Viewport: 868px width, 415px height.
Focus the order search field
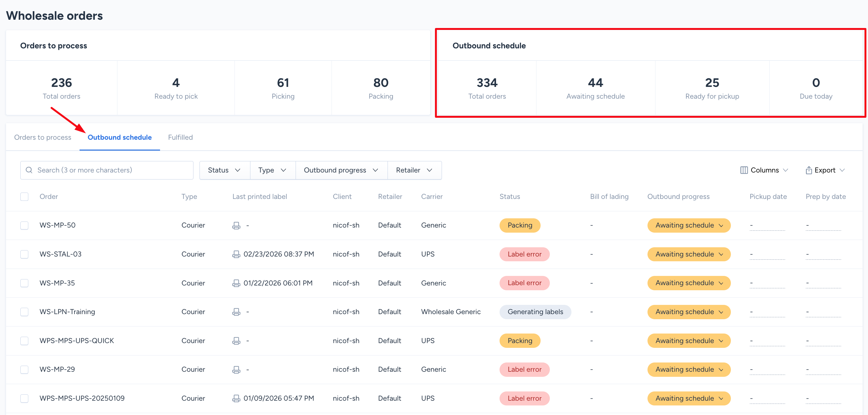(111, 170)
